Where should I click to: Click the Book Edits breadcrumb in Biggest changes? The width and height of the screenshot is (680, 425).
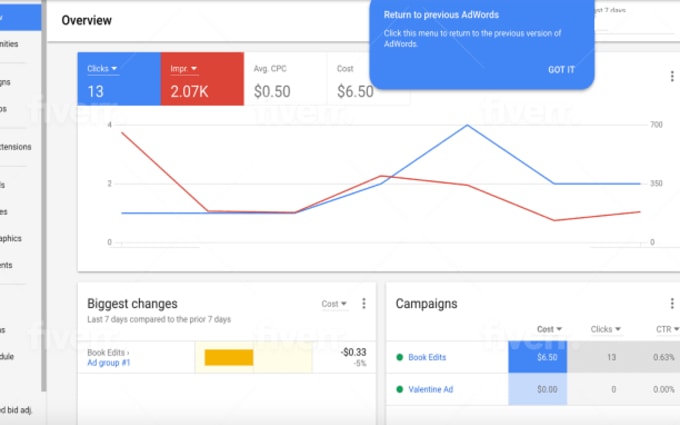coord(106,353)
